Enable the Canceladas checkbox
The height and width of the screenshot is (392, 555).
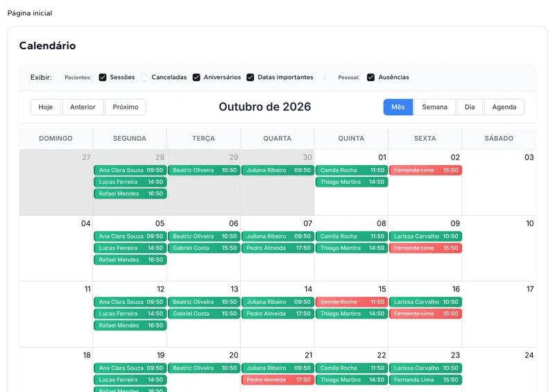[144, 77]
